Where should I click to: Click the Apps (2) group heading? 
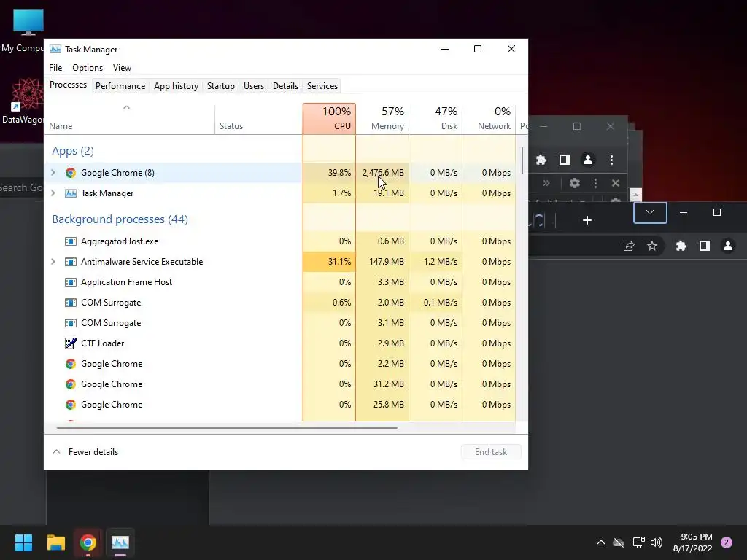pyautogui.click(x=73, y=150)
